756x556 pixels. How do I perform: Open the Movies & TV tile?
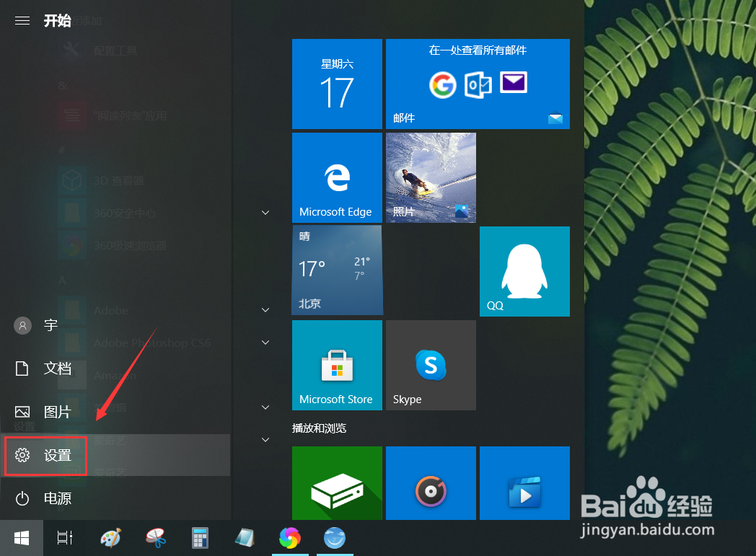(524, 483)
